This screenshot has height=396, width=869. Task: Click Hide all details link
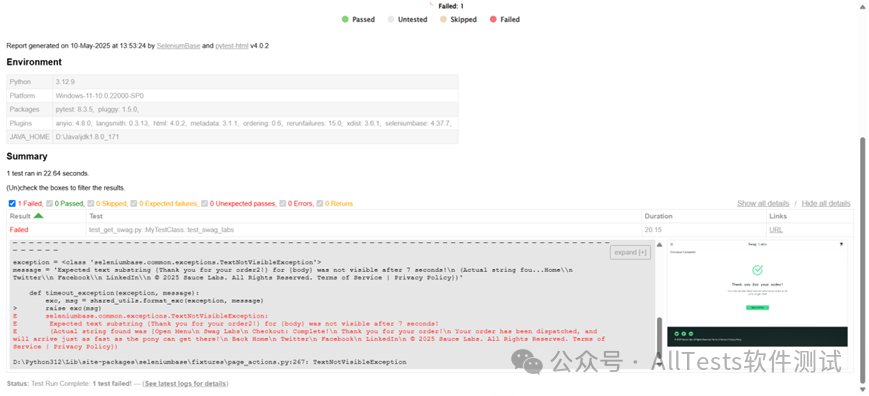pos(826,203)
